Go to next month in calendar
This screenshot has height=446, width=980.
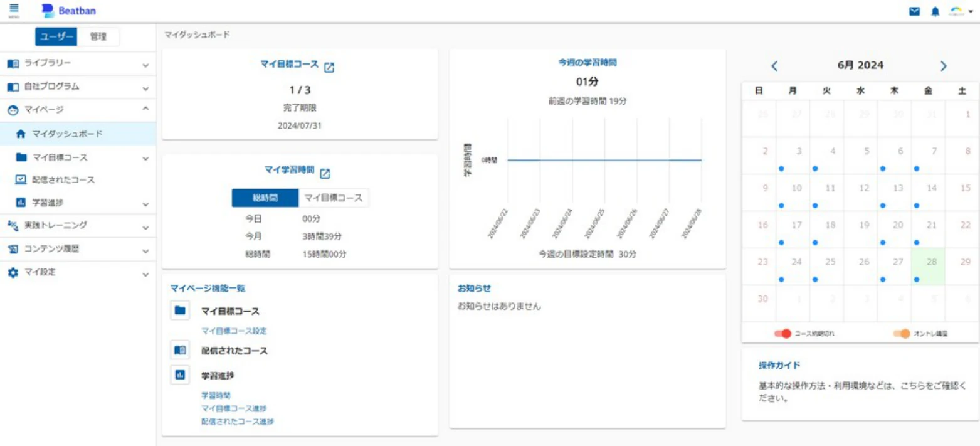pos(944,66)
